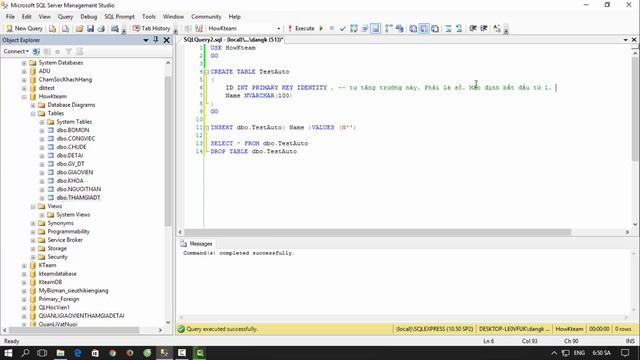Select the Security folder under HowKteam

57,257
